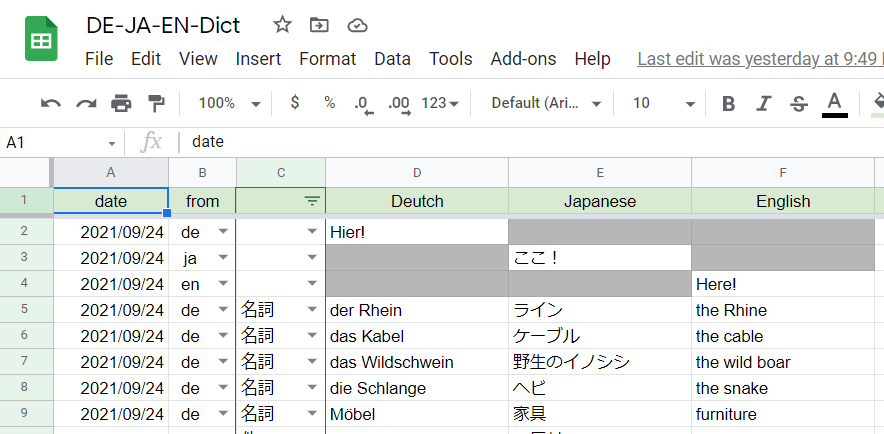The height and width of the screenshot is (434, 884).
Task: Open the 'ja' dropdown in row 3
Action: pyautogui.click(x=223, y=258)
